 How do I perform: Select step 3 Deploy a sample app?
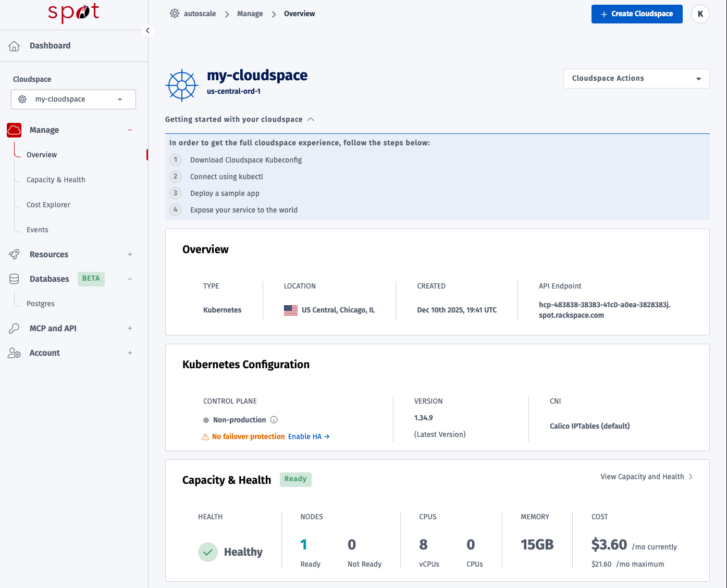coord(225,193)
